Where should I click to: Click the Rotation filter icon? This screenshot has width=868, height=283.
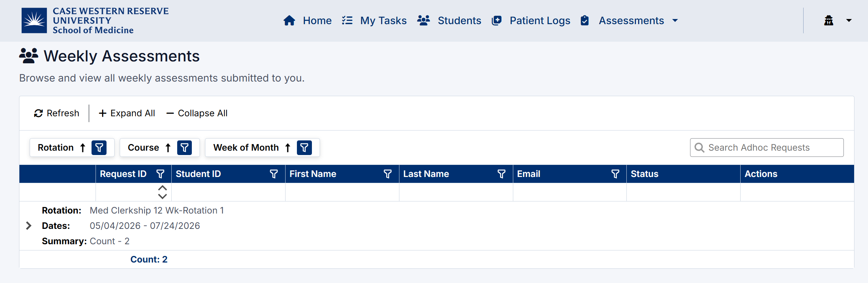click(99, 148)
